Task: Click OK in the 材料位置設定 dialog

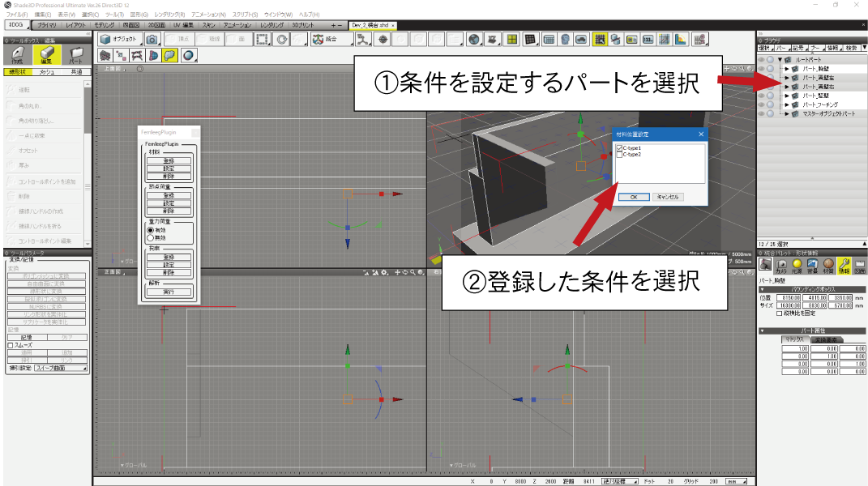Action: [x=634, y=197]
